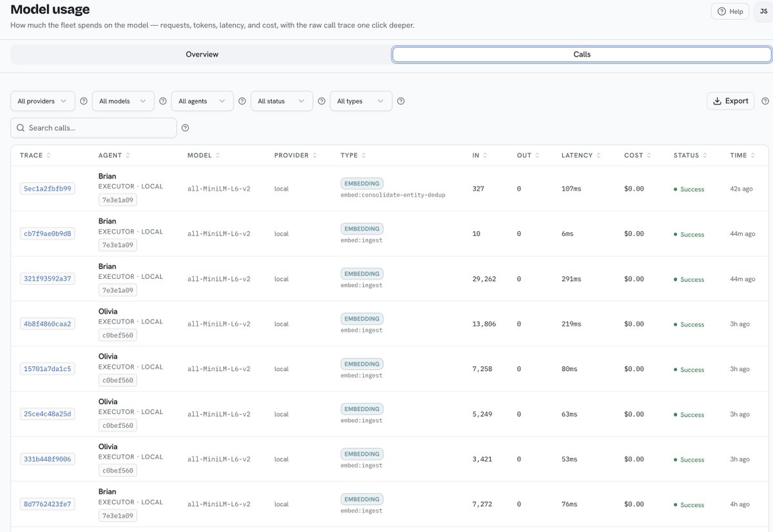Open trace 4b8f4860caa2

pos(48,324)
